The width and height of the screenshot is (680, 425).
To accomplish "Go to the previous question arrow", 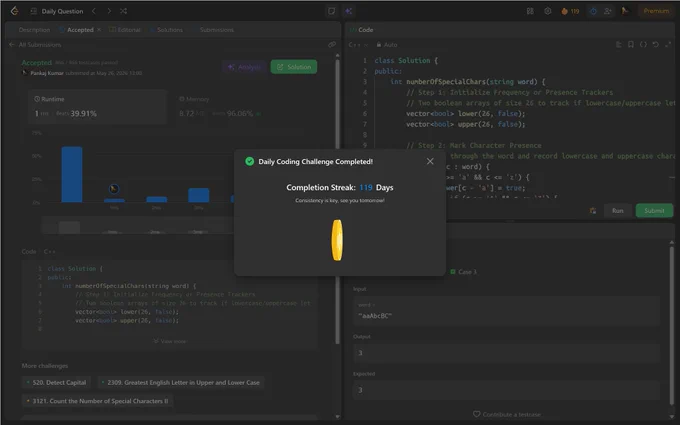I will click(94, 11).
